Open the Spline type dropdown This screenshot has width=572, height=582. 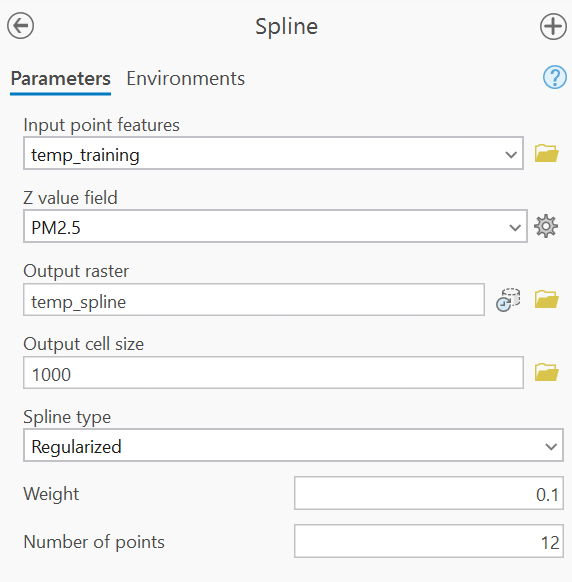click(293, 445)
